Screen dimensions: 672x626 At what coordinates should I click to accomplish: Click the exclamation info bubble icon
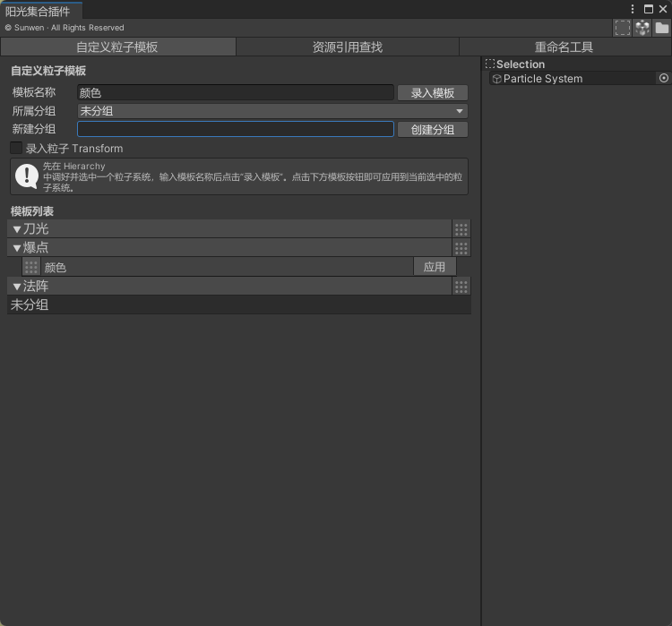[x=27, y=176]
